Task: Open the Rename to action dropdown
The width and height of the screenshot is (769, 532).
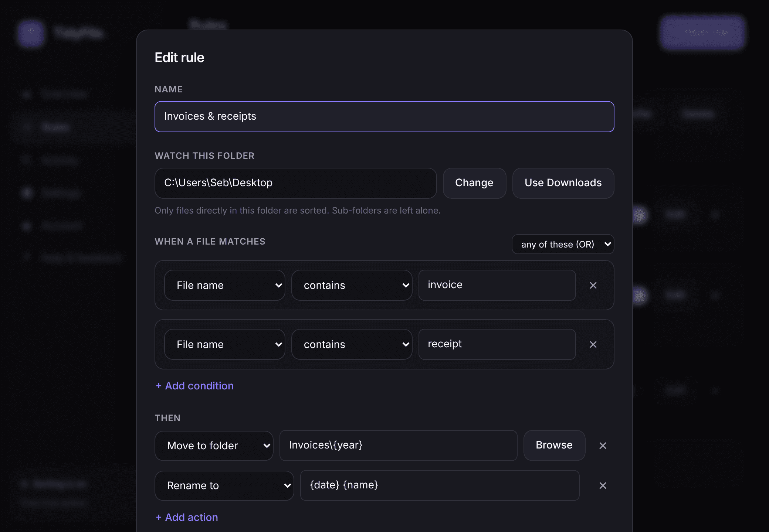Action: (224, 485)
